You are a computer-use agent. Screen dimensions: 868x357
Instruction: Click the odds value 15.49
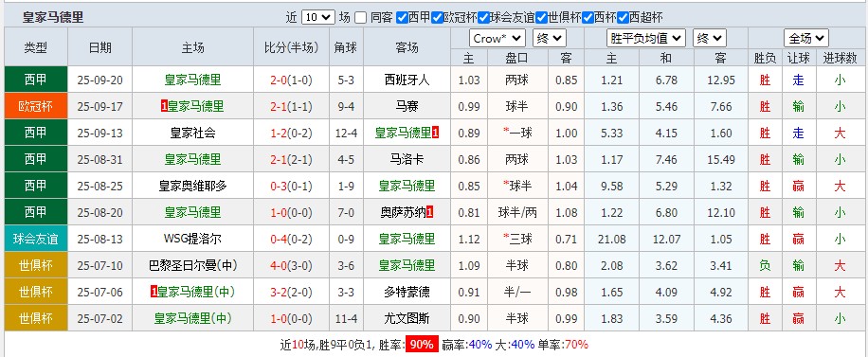(x=721, y=159)
